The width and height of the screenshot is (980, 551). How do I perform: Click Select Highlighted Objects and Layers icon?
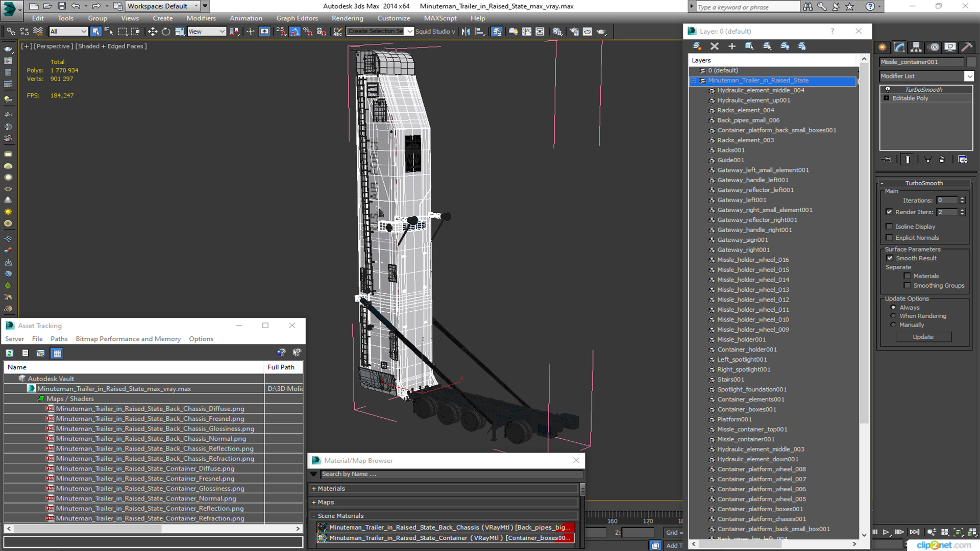click(x=749, y=46)
